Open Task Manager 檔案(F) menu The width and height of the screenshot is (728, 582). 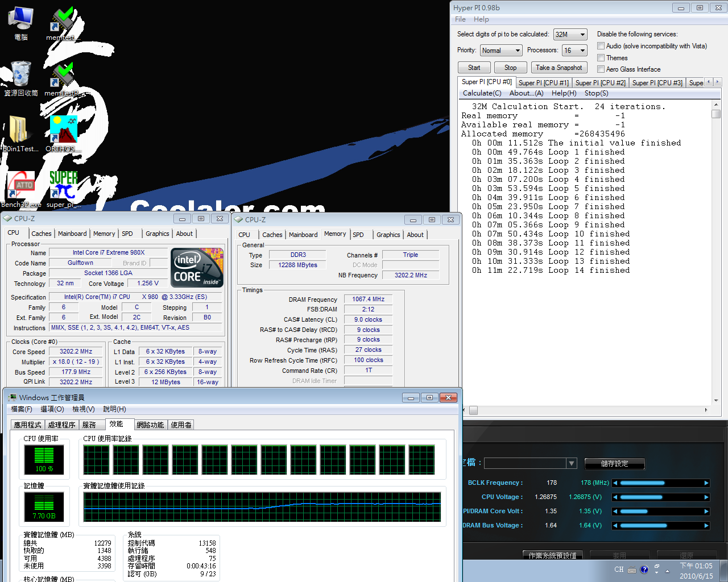(22, 409)
